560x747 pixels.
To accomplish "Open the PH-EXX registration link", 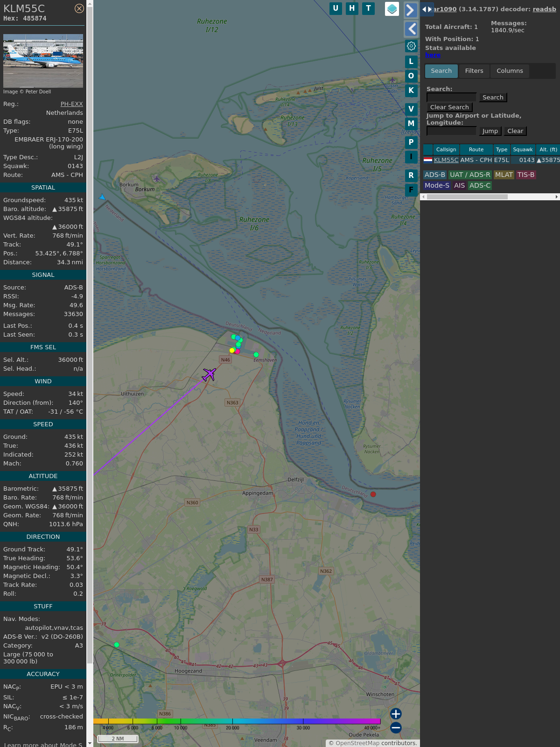I will (71, 104).
